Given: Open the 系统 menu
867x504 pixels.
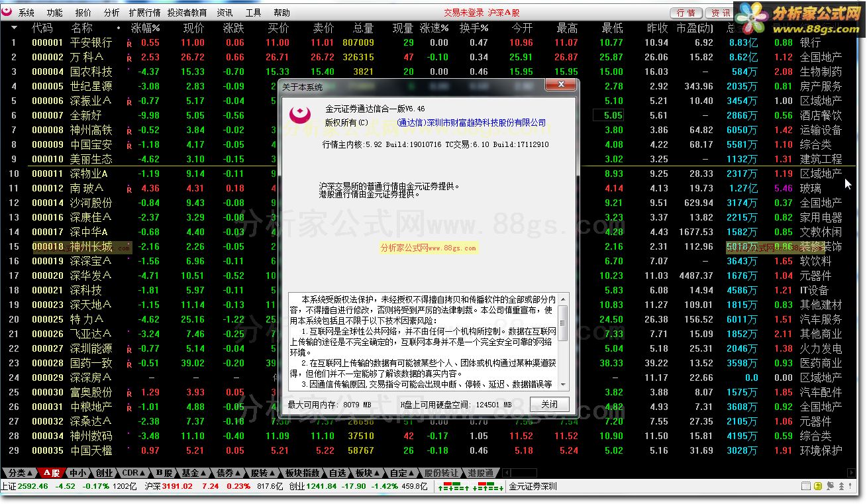Looking at the screenshot, I should point(26,13).
